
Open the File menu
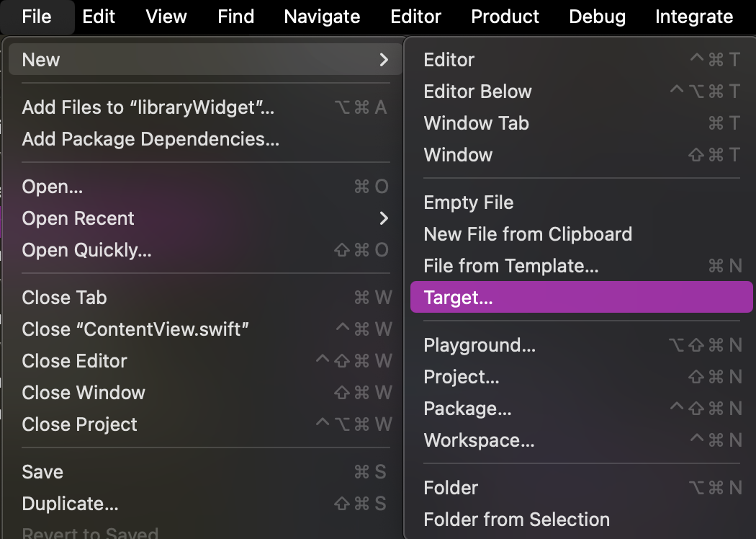(x=37, y=17)
